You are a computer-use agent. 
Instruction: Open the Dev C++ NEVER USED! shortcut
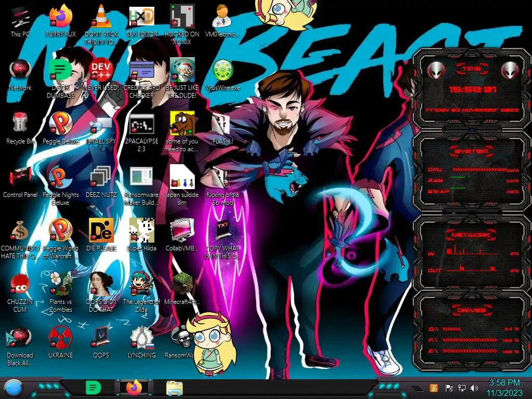point(101,75)
